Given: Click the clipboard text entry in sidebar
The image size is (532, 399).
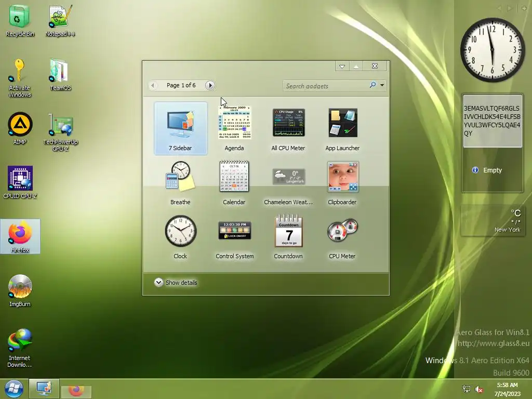Looking at the screenshot, I should pos(493,121).
